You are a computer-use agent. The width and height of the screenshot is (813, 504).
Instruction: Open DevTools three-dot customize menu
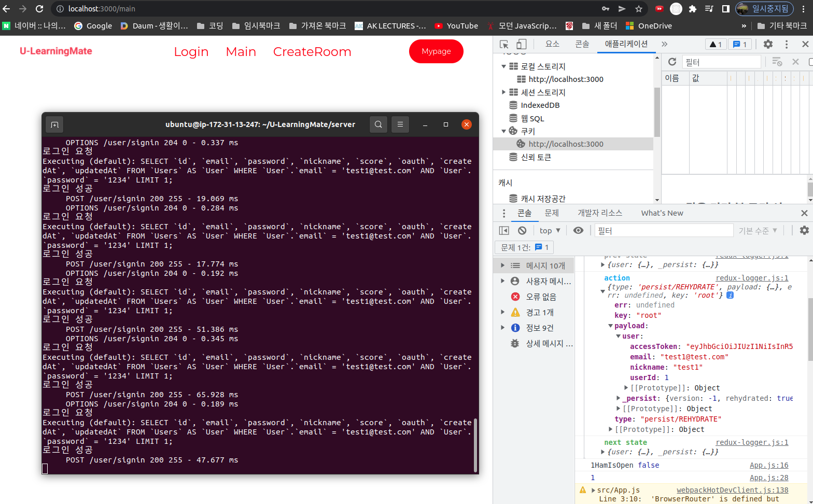(x=787, y=44)
